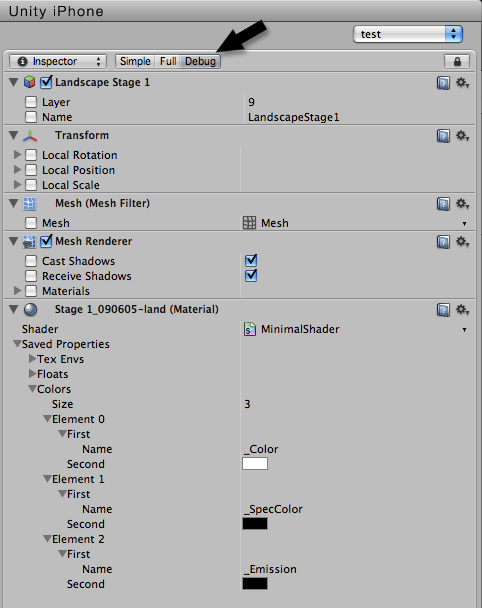Open the gear menu for Transform
The width and height of the screenshot is (482, 608).
[462, 136]
